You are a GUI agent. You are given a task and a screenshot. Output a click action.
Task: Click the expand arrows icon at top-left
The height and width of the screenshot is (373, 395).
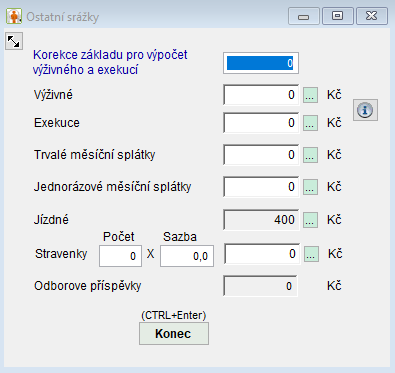pyautogui.click(x=14, y=41)
